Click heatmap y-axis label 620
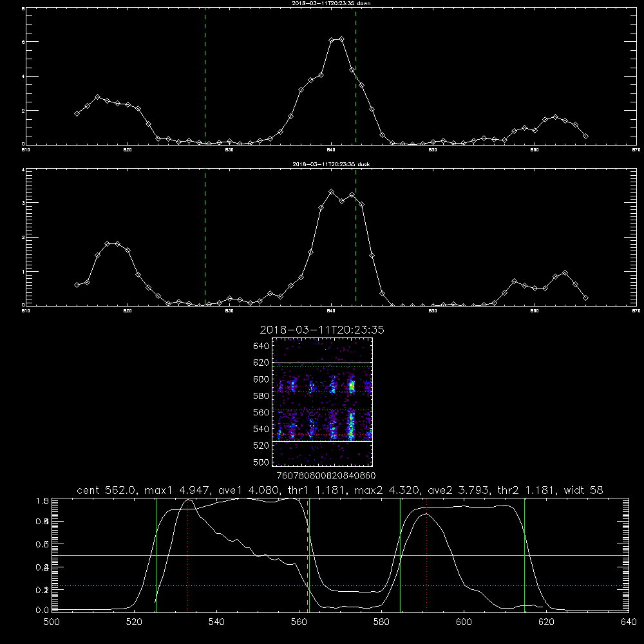This screenshot has width=644, height=644. (261, 363)
